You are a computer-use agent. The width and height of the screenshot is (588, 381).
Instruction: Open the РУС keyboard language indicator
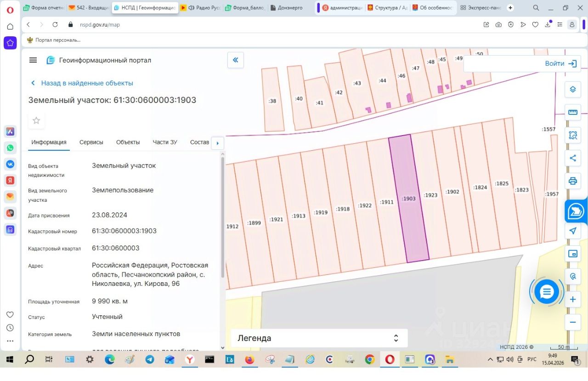point(531,359)
